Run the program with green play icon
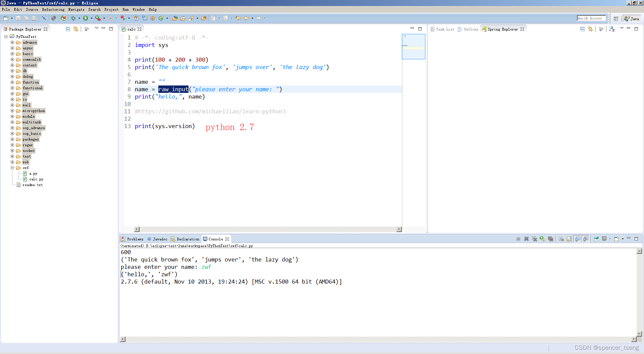Screen dimensions: 644x354 pos(86,18)
